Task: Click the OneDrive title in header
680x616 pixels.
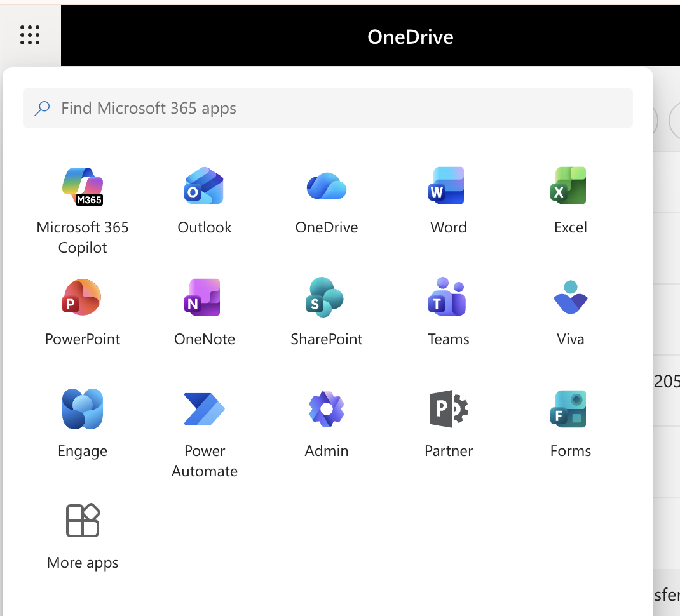Action: 411,37
